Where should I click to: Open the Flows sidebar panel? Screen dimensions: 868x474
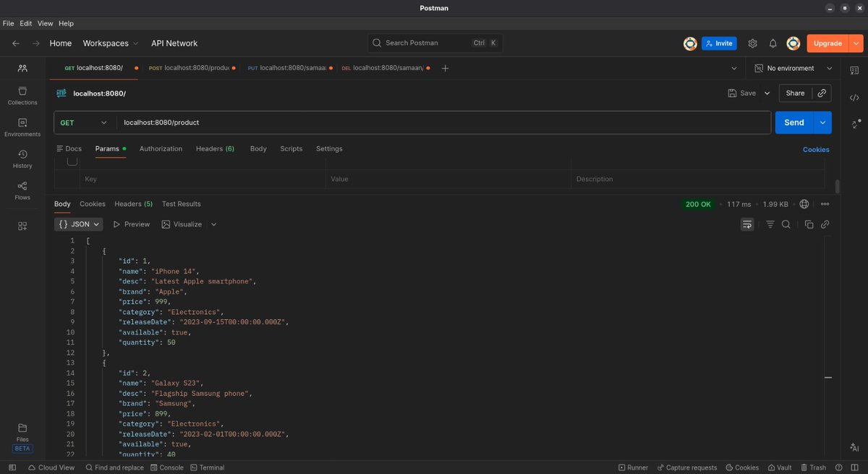click(x=22, y=191)
